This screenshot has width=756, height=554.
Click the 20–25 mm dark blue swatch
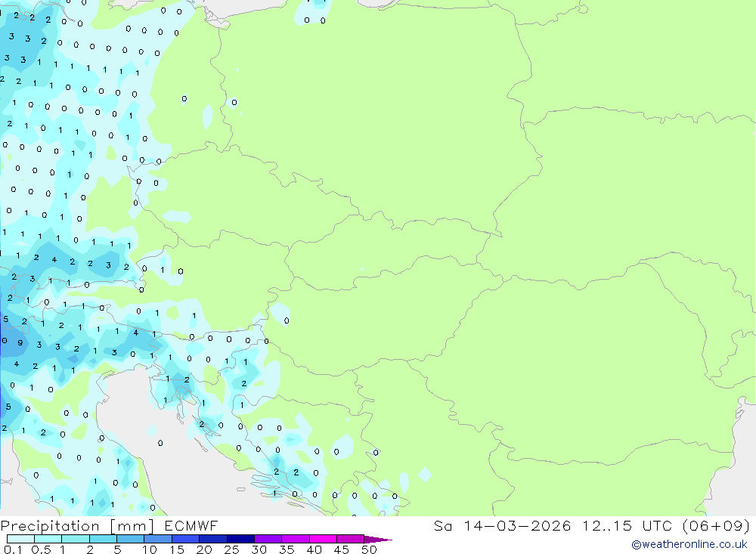(x=213, y=539)
